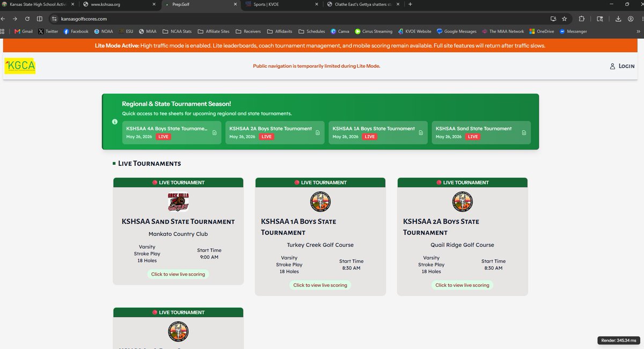Click the Quail Ridge Golf Course text

[x=463, y=245]
